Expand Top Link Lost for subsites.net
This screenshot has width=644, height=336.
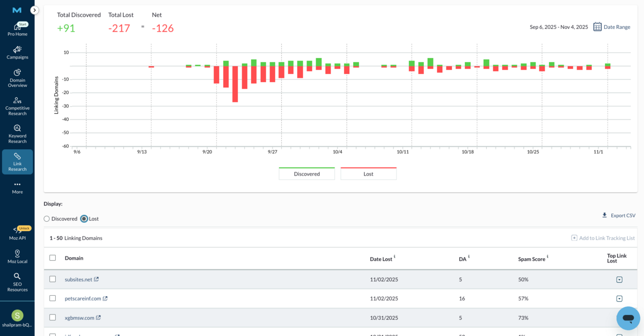(619, 280)
